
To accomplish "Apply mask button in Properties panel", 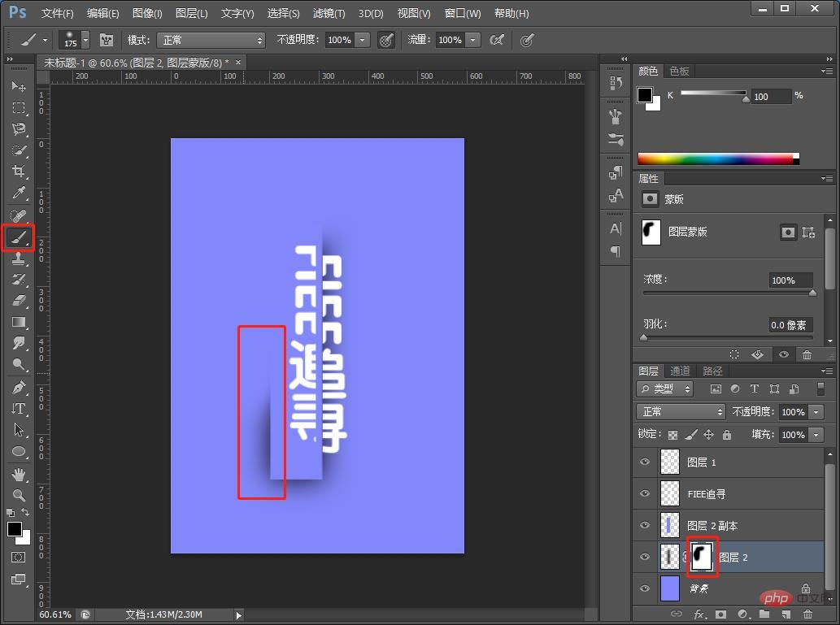I will 758,354.
